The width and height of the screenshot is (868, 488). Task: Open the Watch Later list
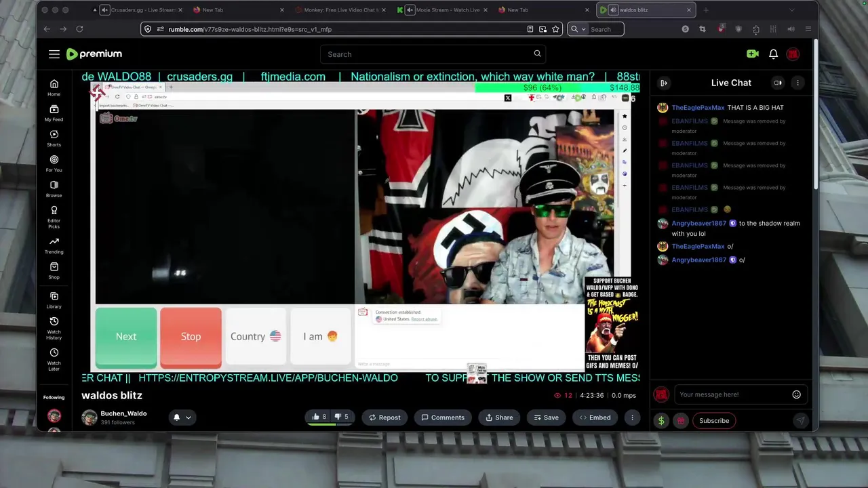54,359
